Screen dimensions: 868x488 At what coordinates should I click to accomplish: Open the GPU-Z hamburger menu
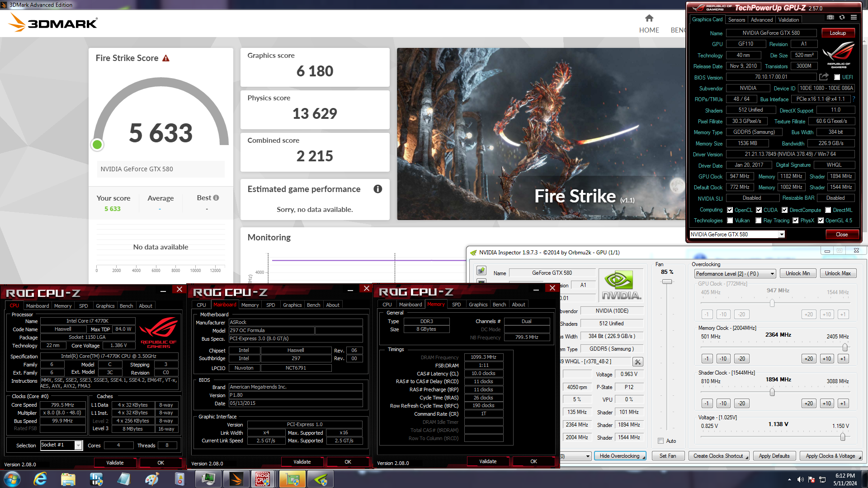tap(854, 18)
